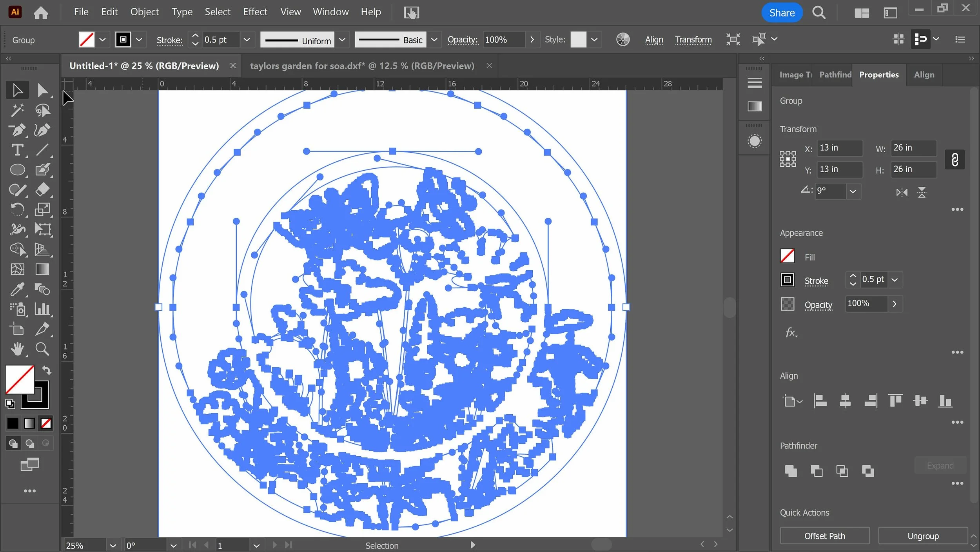Screen dimensions: 980x552
Task: Select the Type tool
Action: tap(17, 150)
